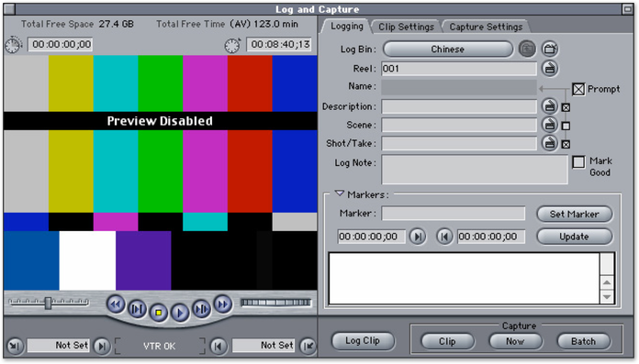
Task: Stop playback with the yellow stop button
Action: (x=159, y=313)
